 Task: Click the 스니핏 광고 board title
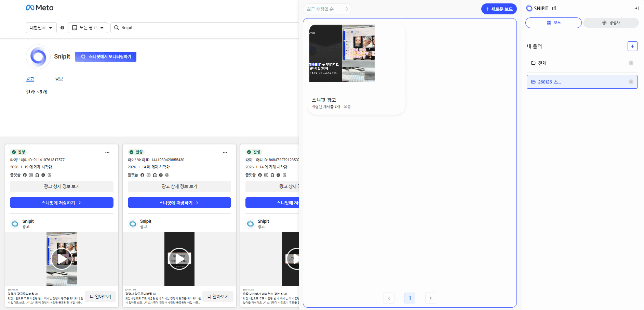pos(324,100)
